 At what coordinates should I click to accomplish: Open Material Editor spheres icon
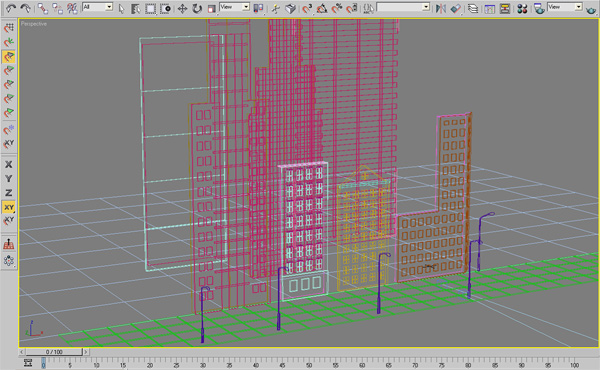522,8
